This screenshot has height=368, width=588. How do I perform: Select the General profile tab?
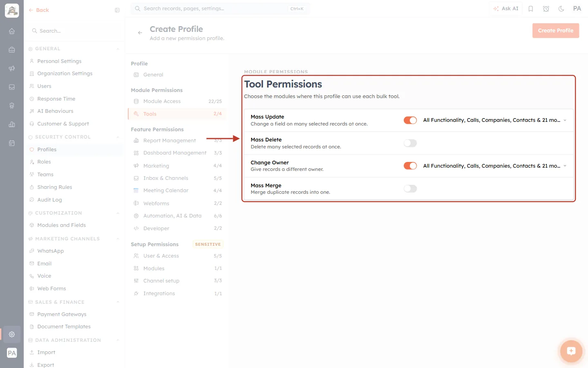coord(177,75)
